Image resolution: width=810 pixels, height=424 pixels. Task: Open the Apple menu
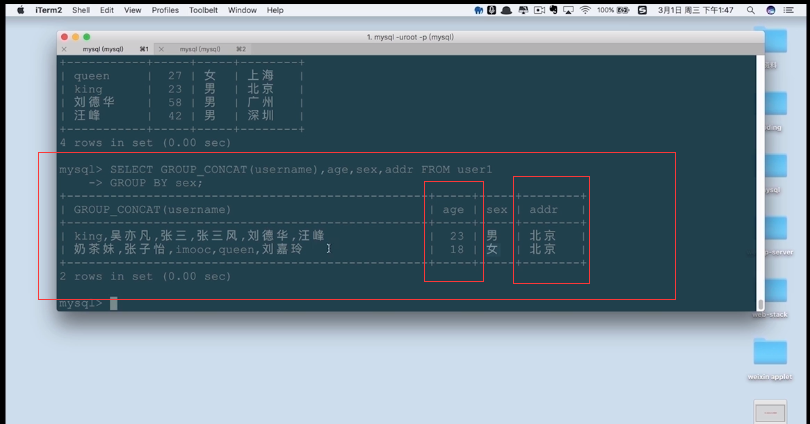(20, 10)
